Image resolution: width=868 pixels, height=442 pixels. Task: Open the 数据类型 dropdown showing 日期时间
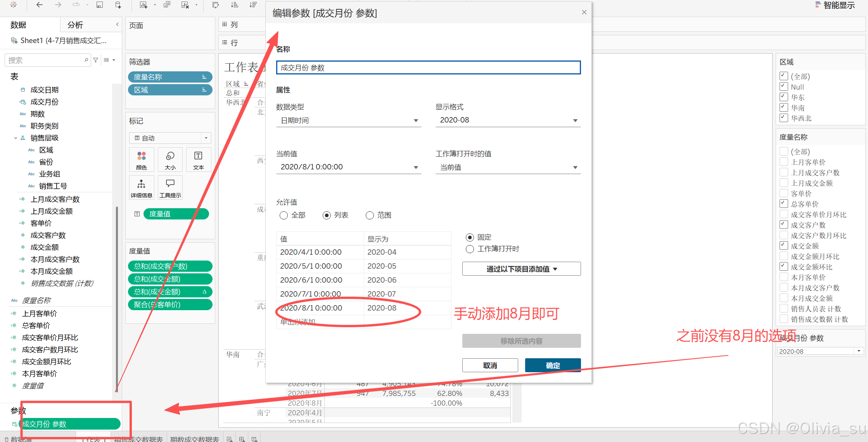coord(348,121)
